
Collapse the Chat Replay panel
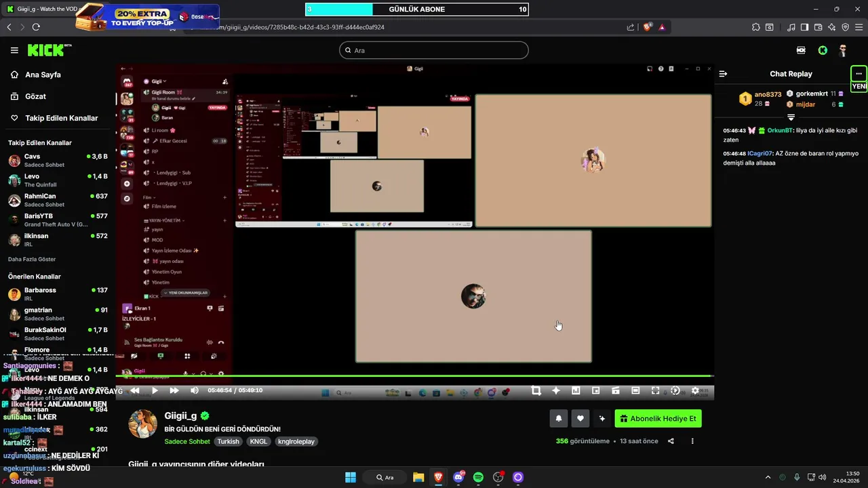click(x=724, y=74)
